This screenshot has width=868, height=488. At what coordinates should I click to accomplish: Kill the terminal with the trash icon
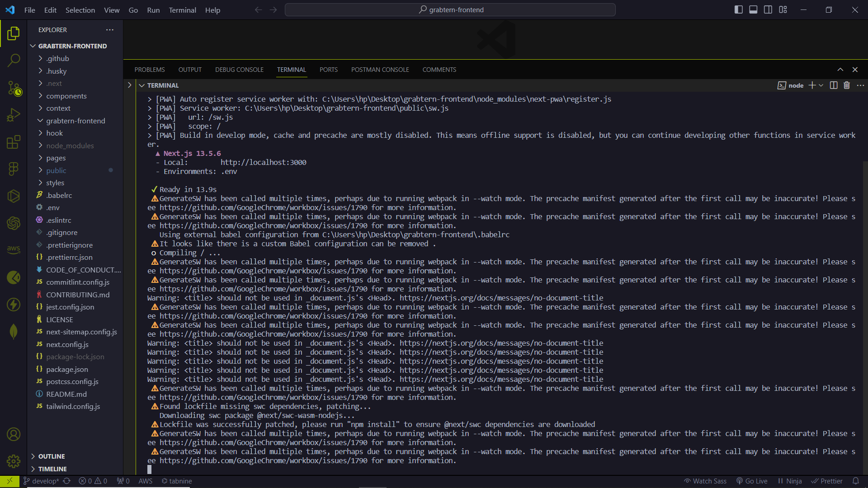[x=846, y=85]
